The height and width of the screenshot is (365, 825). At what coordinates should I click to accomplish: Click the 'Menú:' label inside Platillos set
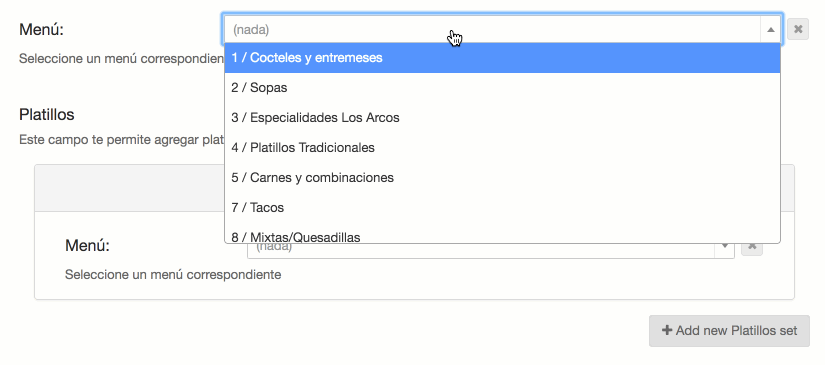(87, 245)
